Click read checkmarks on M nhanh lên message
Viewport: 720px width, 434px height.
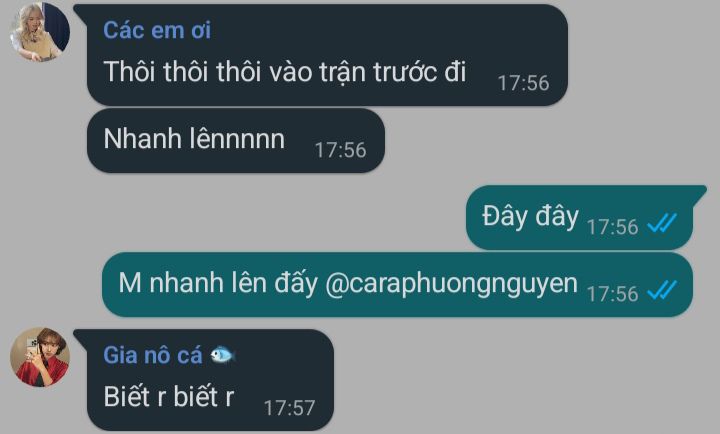tap(662, 290)
